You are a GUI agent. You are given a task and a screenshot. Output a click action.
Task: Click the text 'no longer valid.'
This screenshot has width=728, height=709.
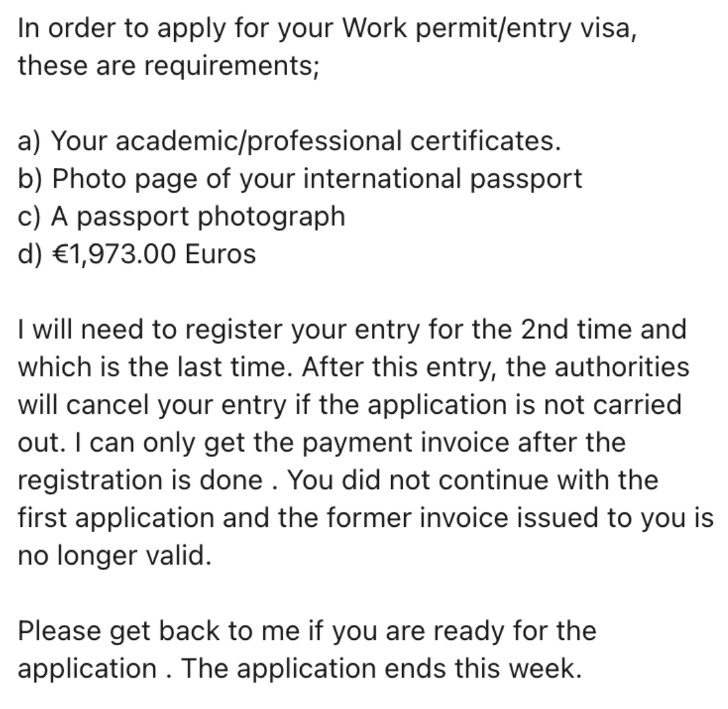(115, 555)
